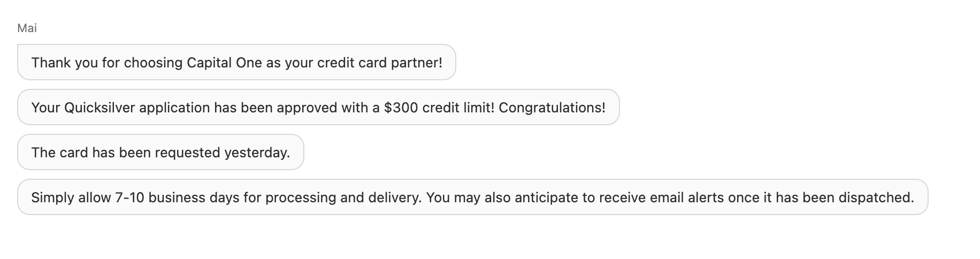980x259 pixels.
Task: Click the word 'requested' in third bubble
Action: tap(187, 153)
